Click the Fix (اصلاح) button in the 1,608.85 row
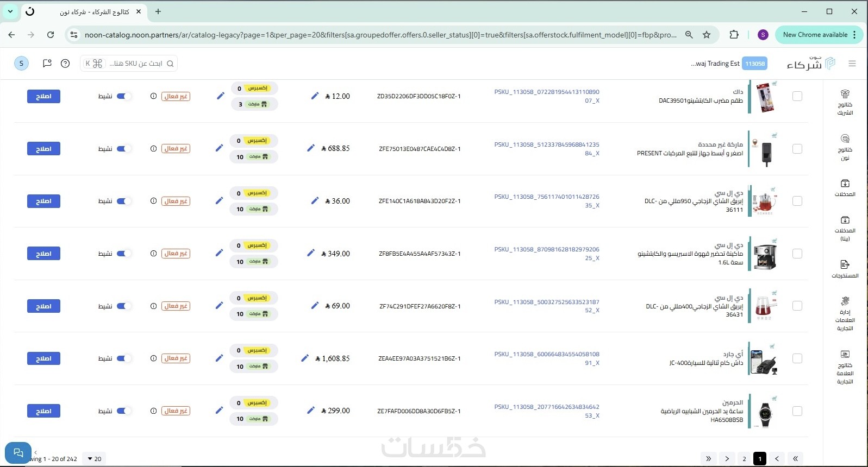Screen dimensions: 868x467 tap(43, 358)
